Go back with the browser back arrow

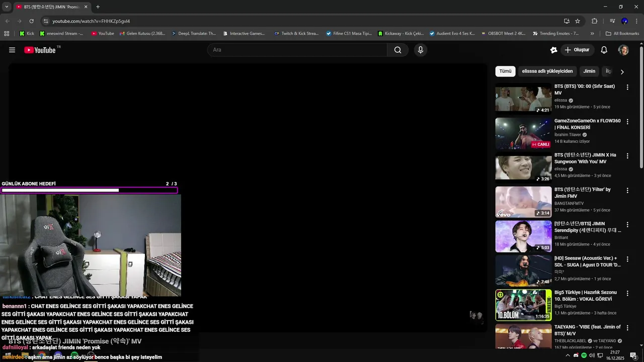[7, 21]
